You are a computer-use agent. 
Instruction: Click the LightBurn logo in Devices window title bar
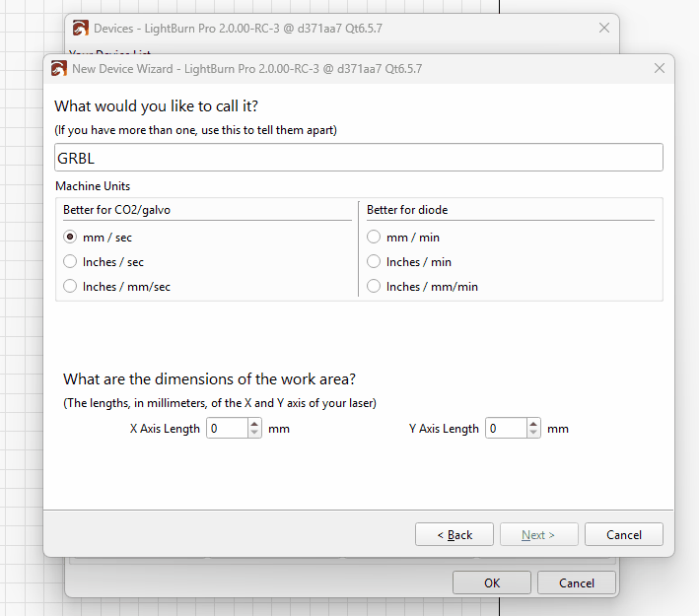pyautogui.click(x=81, y=28)
